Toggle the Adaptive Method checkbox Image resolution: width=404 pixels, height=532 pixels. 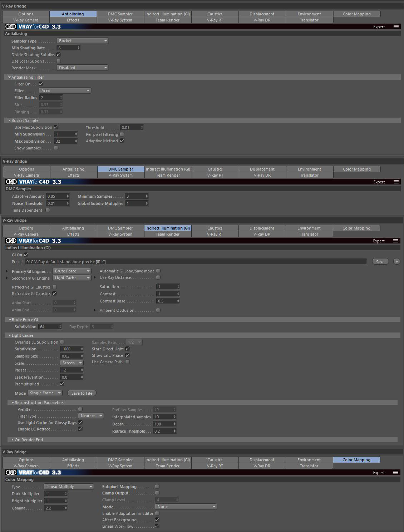tap(122, 141)
